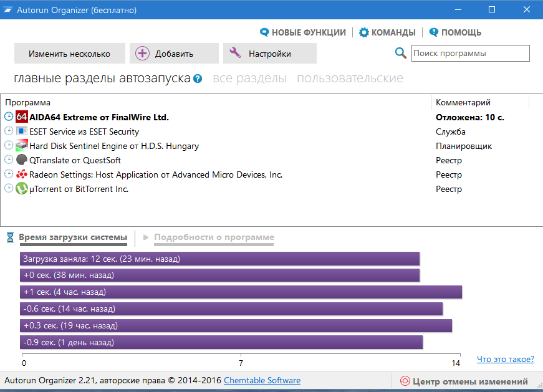
Task: Open НОВЫЕ ФУНКЦИИ menu
Action: point(302,32)
